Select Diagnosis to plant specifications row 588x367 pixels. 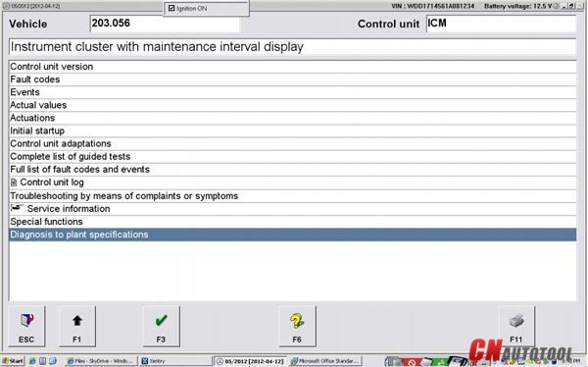tap(292, 235)
